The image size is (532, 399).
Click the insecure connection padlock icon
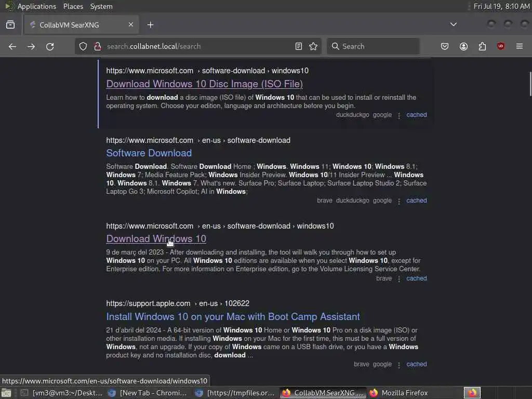[x=97, y=46]
